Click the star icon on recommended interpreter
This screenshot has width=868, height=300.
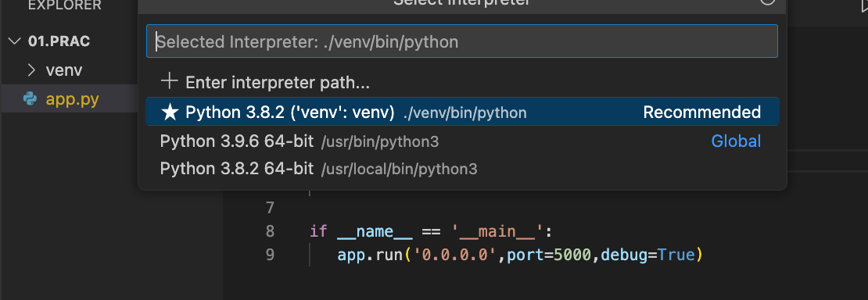(170, 112)
